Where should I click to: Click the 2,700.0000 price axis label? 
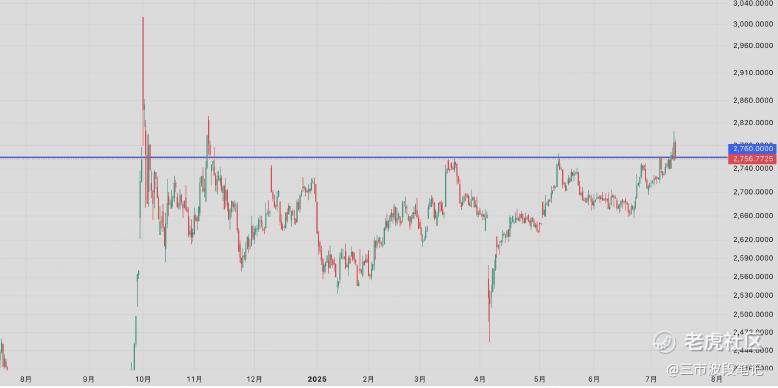pyautogui.click(x=753, y=191)
